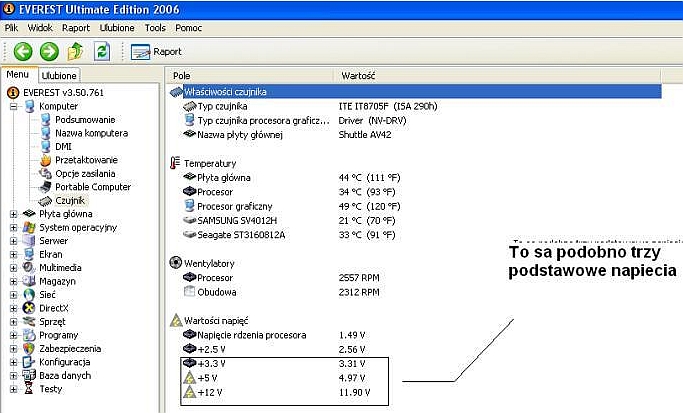This screenshot has width=683, height=413.
Task: Open the Raport menu in menu bar
Action: coord(76,28)
